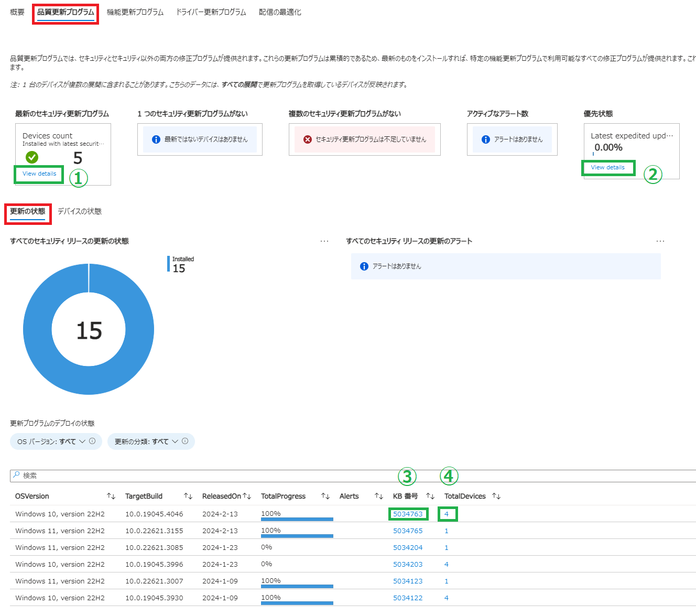Click TotalDevices value for build 10.0.19045.4046
Viewport: 696px width, 616px height.
click(x=447, y=514)
